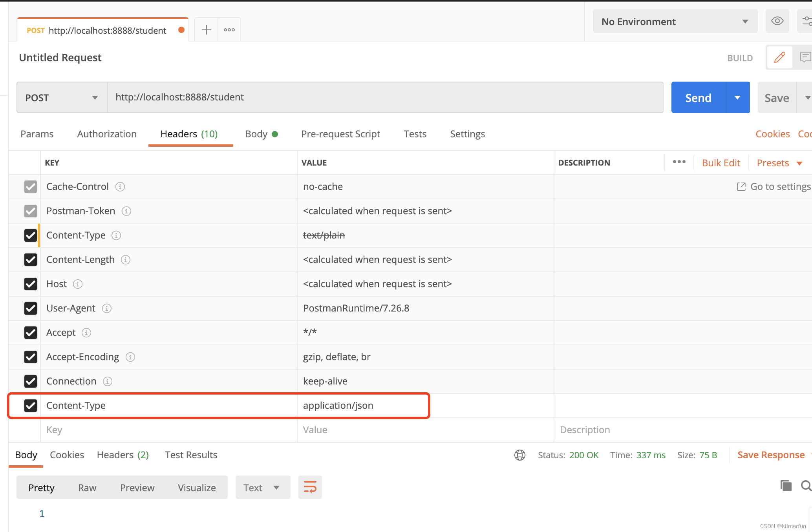Toggle the User-Agent header checkbox
This screenshot has width=812, height=532.
coord(31,308)
